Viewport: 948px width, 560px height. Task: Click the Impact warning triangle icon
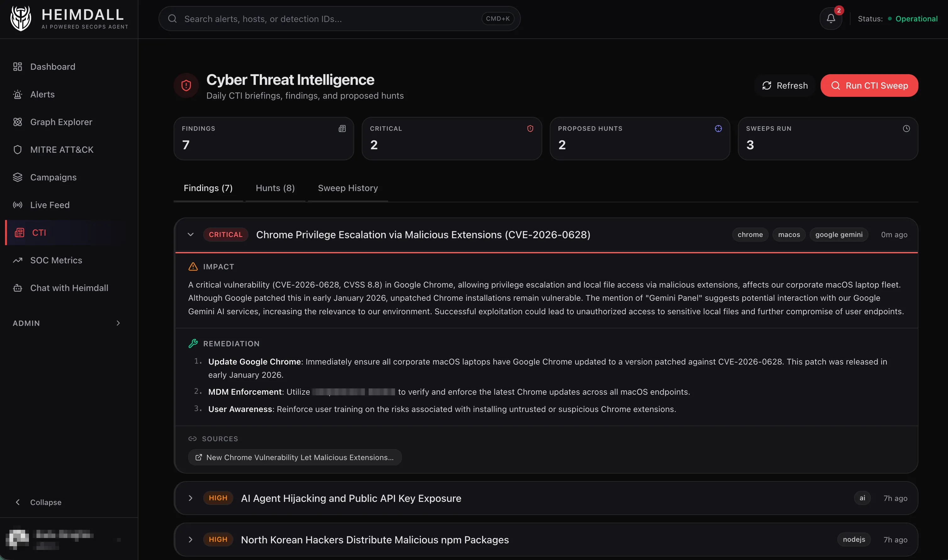click(193, 267)
